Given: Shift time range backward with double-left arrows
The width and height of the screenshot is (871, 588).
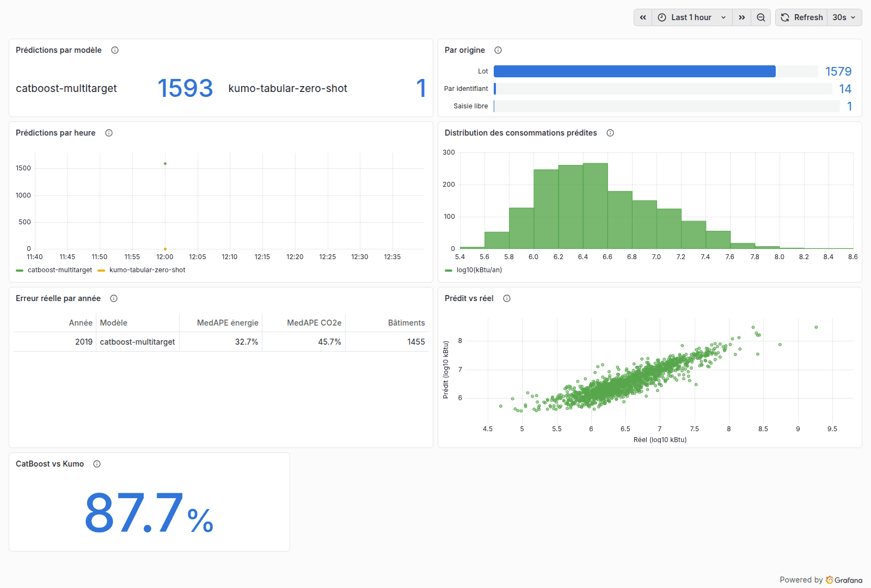Looking at the screenshot, I should coord(643,17).
